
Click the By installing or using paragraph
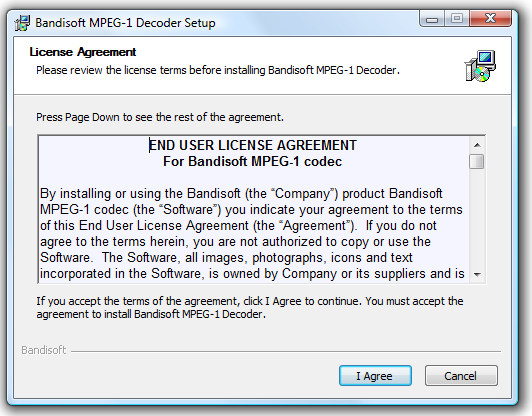pos(252,233)
